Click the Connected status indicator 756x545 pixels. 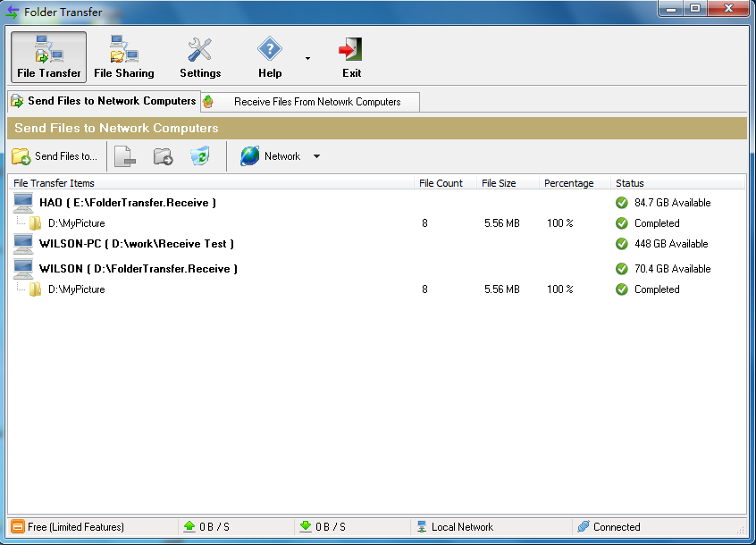pos(609,527)
